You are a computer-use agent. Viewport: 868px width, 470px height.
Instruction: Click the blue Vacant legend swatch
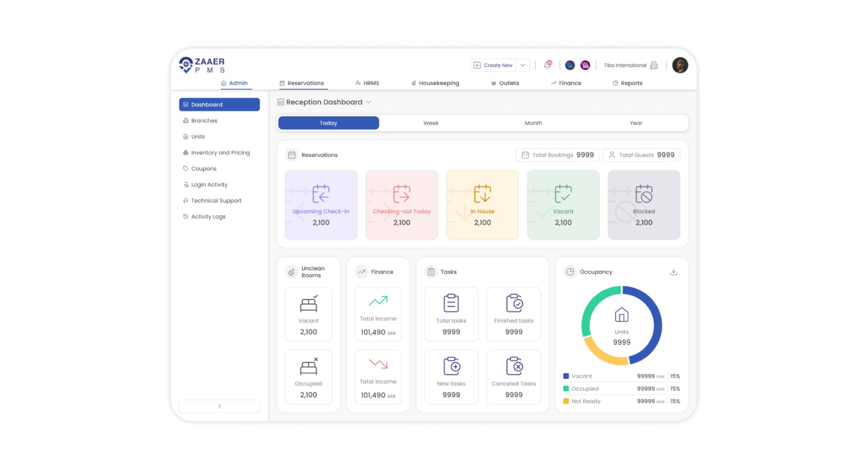point(566,376)
